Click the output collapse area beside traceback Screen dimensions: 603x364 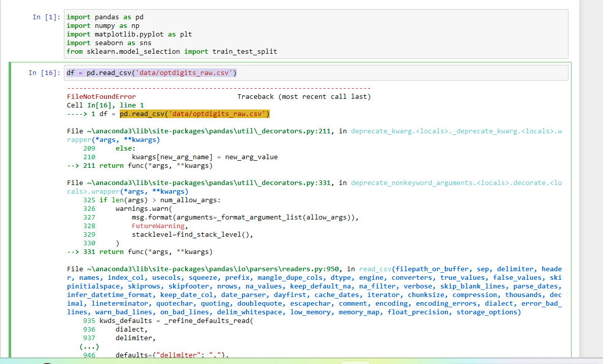[38, 219]
